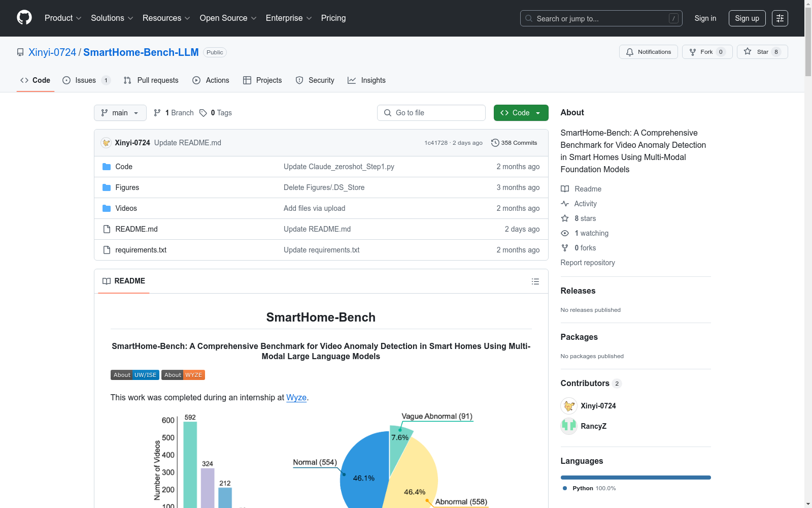
Task: Expand the Enterprise menu
Action: [x=289, y=18]
